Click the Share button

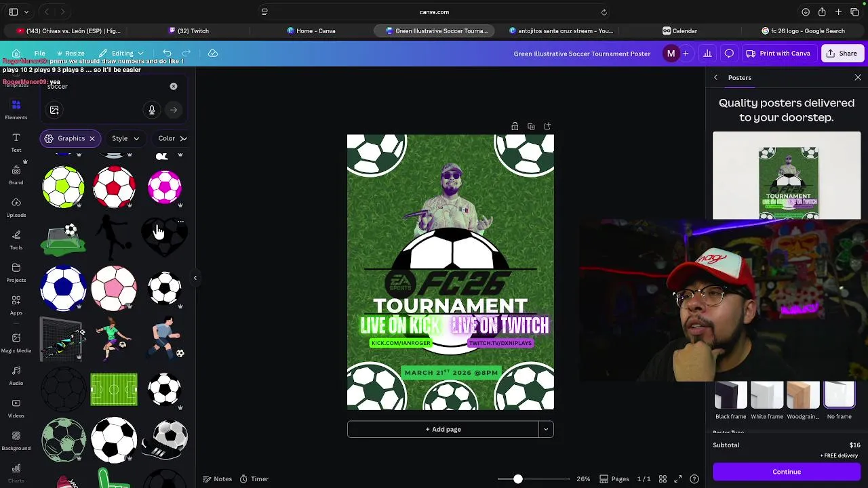[x=842, y=54]
